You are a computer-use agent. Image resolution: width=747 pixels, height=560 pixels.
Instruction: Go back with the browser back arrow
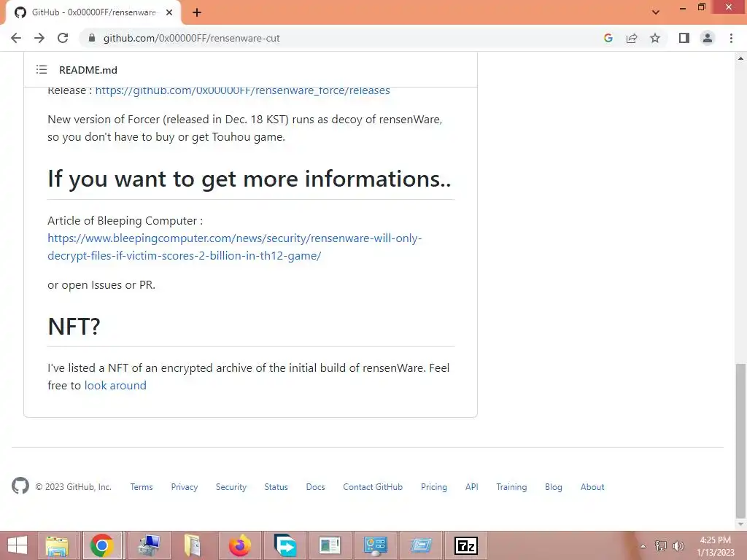[x=16, y=38]
